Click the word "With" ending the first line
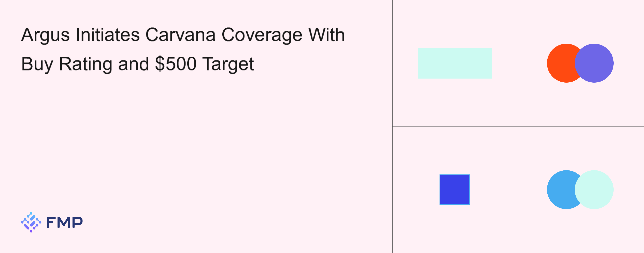Viewport: 644px width, 253px height. tap(326, 35)
